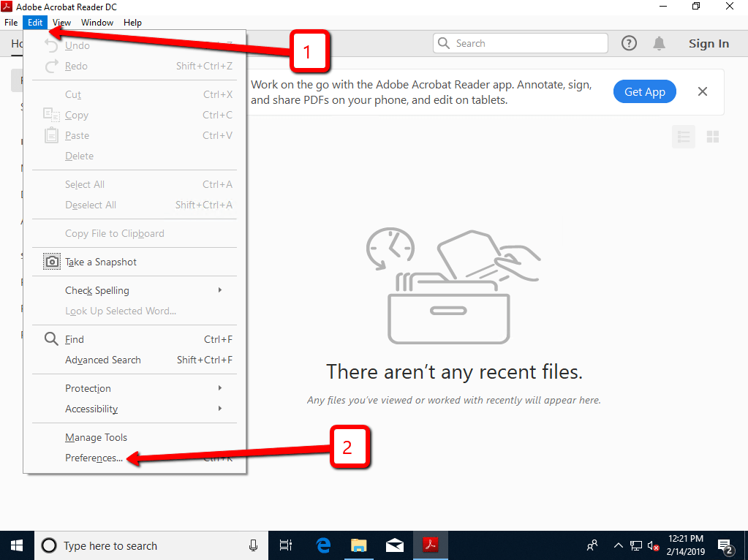Viewport: 748px width, 560px height.
Task: Open the View menu
Action: pyautogui.click(x=61, y=23)
